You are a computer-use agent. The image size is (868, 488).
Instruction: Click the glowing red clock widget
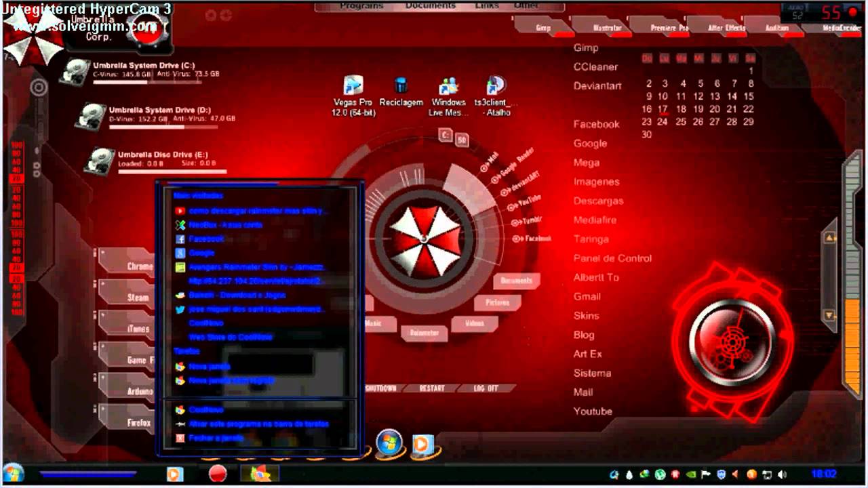(732, 342)
